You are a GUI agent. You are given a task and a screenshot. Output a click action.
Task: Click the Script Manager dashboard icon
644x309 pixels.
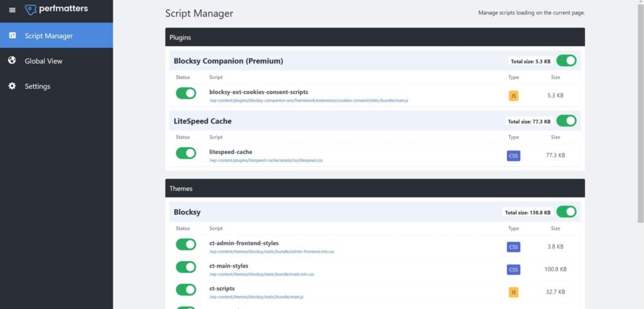pyautogui.click(x=12, y=36)
